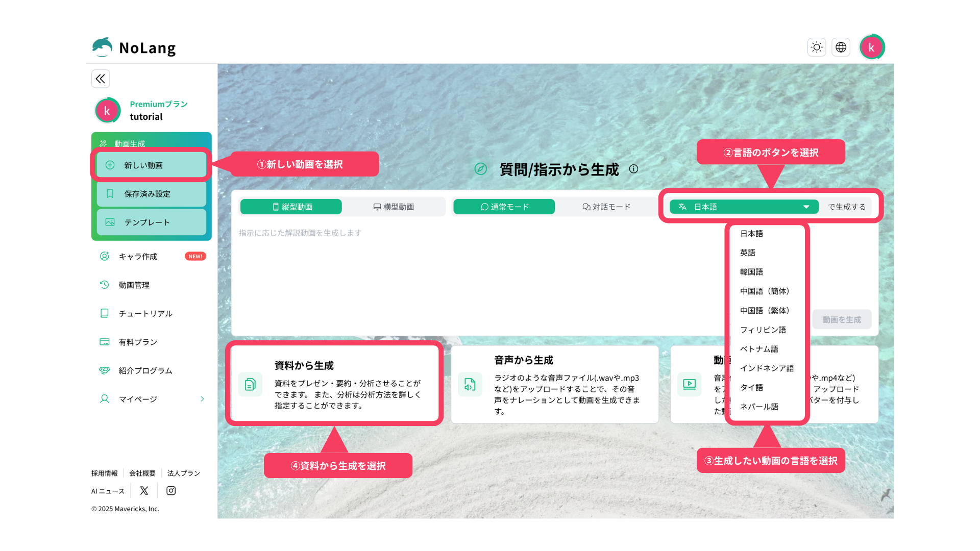
Task: Select 英語 from language list
Action: point(748,253)
